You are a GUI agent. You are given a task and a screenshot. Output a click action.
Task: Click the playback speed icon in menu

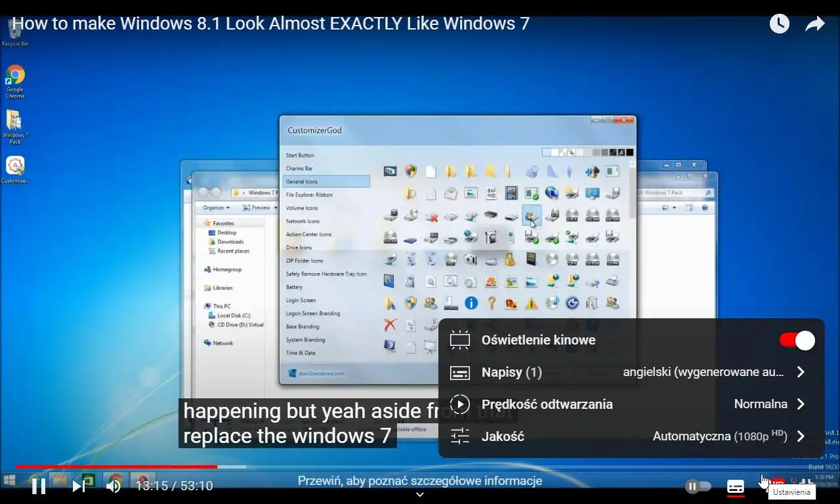[460, 404]
